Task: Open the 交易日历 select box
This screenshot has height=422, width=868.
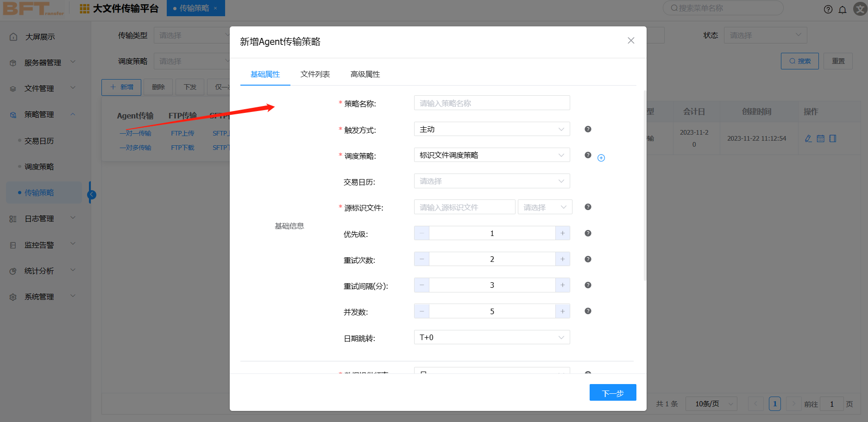Action: (x=491, y=181)
